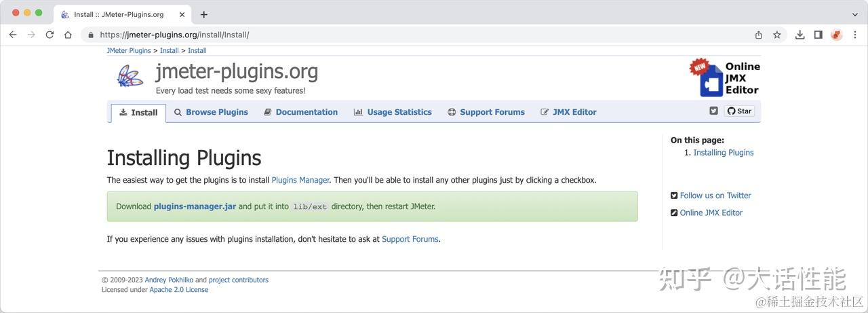Bookmark this page with the star icon

tap(777, 35)
